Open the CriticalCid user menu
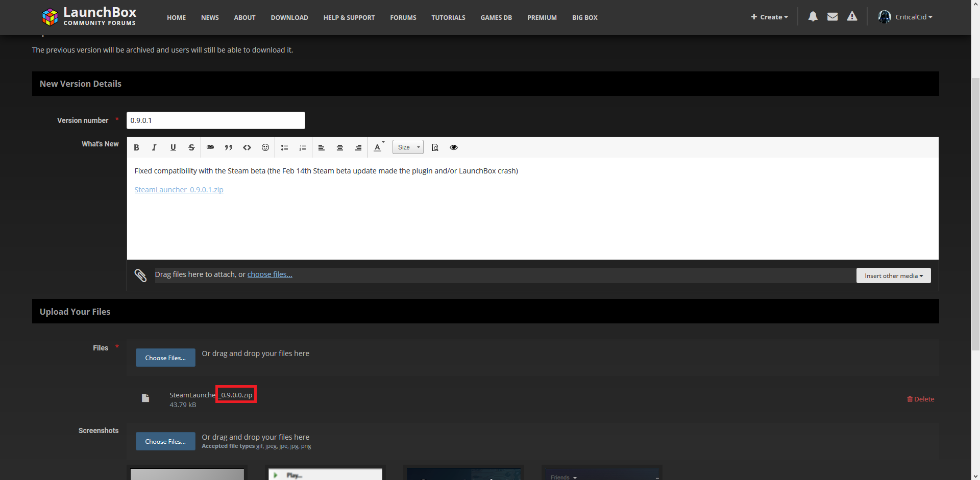This screenshot has height=480, width=980. pyautogui.click(x=914, y=17)
